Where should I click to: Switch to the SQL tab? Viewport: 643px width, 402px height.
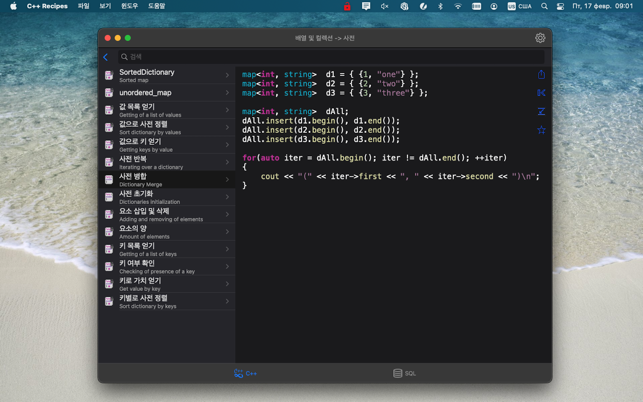pos(404,373)
